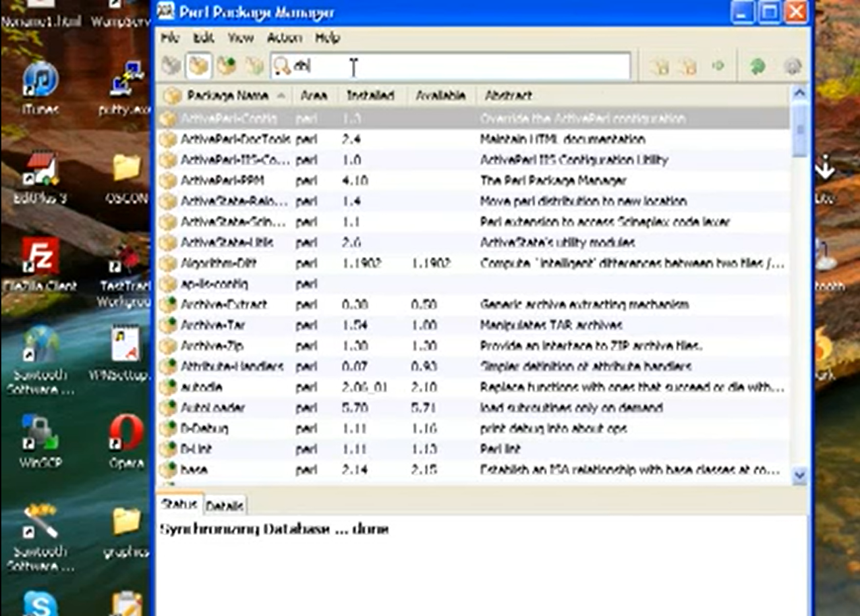Sort by Area column header

tap(315, 96)
